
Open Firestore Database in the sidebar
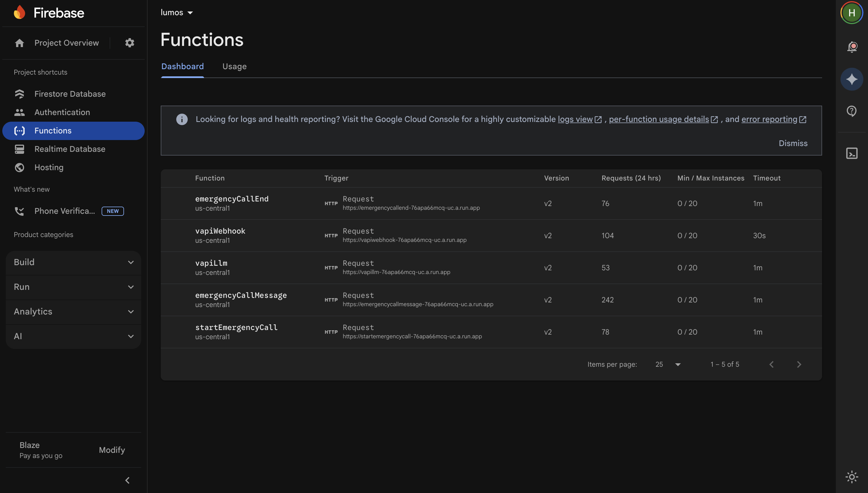(x=70, y=94)
